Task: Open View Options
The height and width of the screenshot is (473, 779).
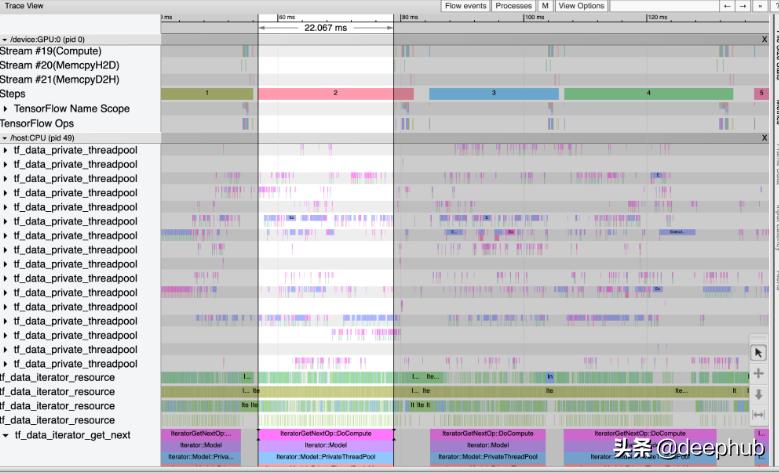Action: coord(581,6)
